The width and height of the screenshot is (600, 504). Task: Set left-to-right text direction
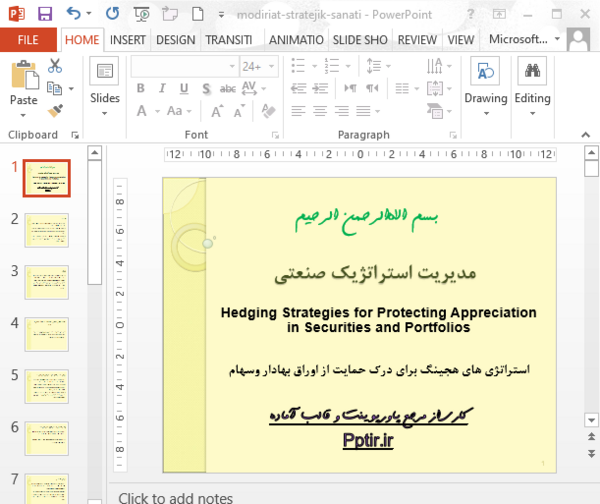pos(350,88)
